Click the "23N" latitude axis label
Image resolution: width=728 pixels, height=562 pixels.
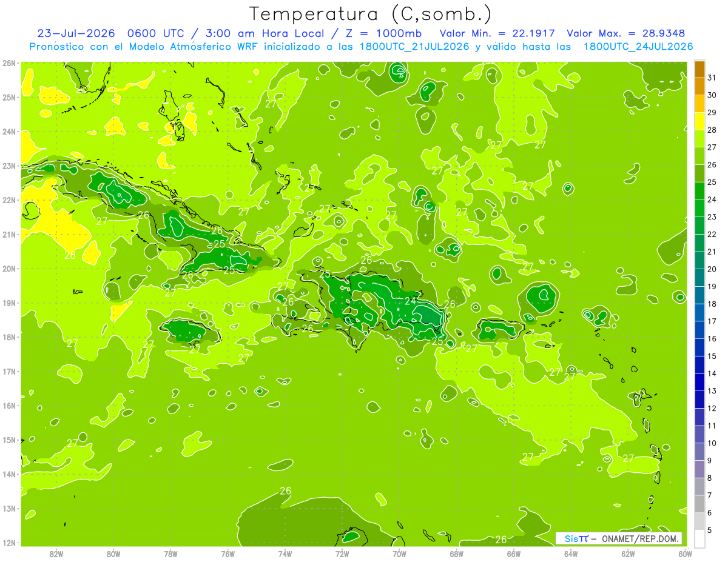(x=9, y=166)
